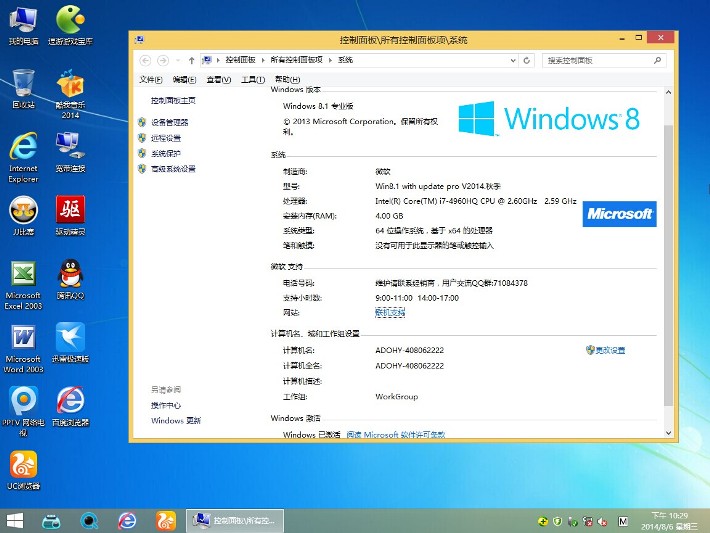Image resolution: width=710 pixels, height=533 pixels.
Task: Refresh the control panel page
Action: click(x=527, y=60)
